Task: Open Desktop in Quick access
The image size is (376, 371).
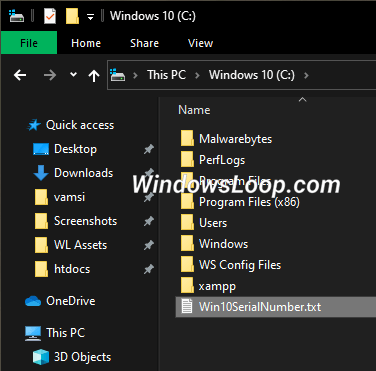Action: [76, 149]
